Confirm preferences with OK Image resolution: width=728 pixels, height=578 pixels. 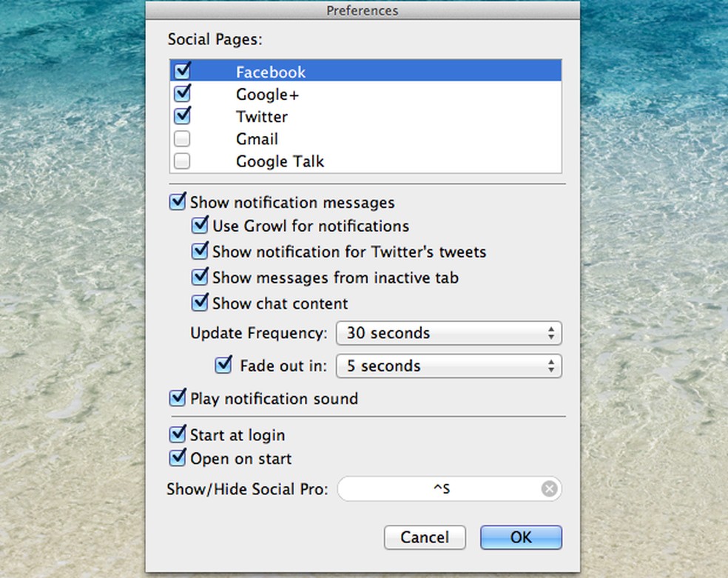click(521, 537)
